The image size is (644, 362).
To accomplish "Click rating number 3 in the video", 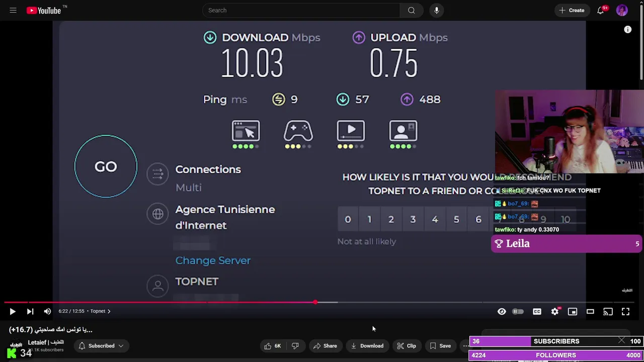I will [x=413, y=219].
